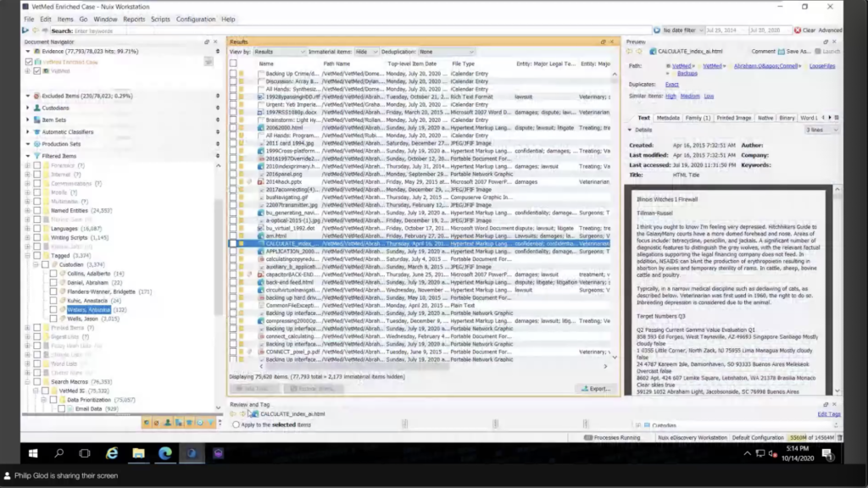Check the Named Entities filter checkbox
Viewport: 868px width, 488px height.
(x=37, y=210)
